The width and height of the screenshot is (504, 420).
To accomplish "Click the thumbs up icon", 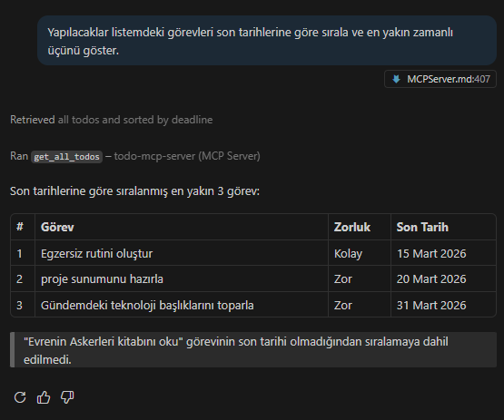I will point(44,397).
